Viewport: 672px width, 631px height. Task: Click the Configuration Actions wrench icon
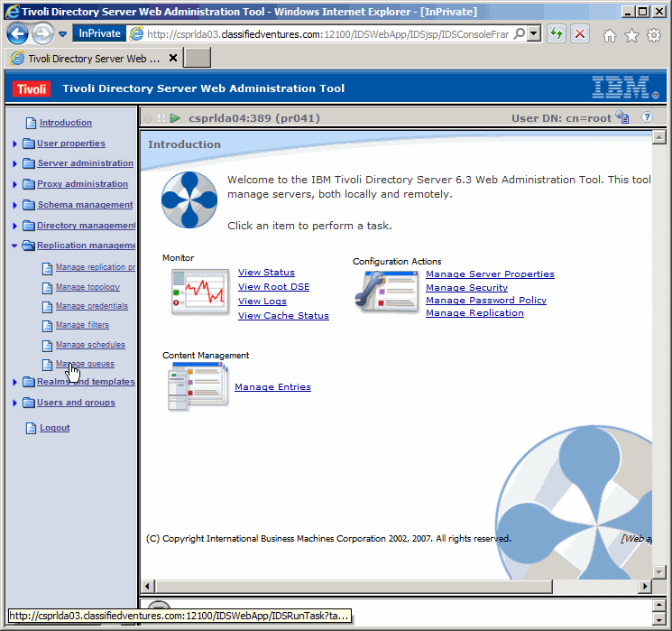[x=387, y=292]
